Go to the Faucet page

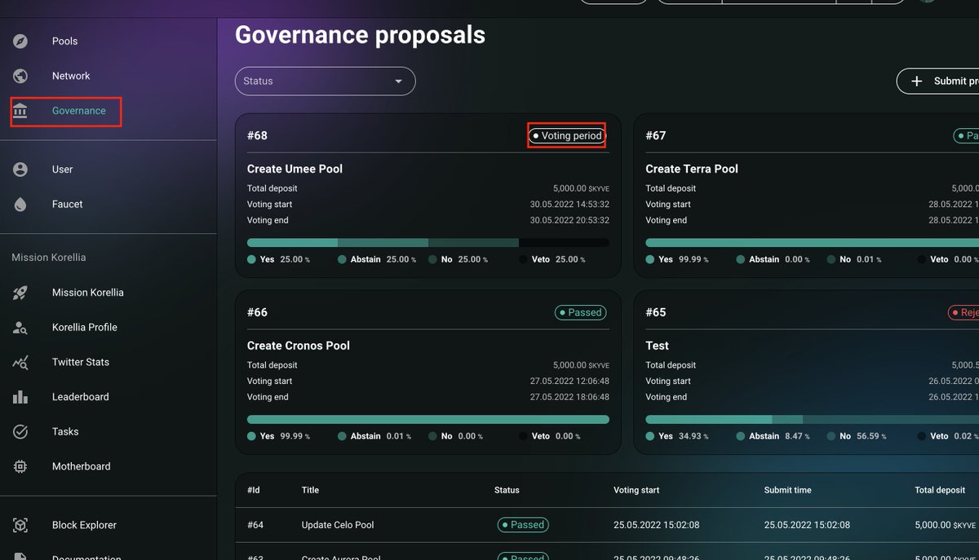[68, 205]
